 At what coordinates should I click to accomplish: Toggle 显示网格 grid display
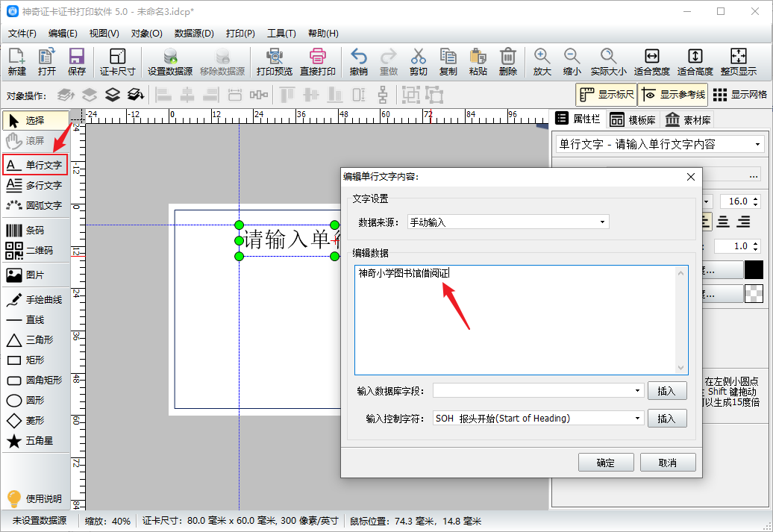coord(740,95)
